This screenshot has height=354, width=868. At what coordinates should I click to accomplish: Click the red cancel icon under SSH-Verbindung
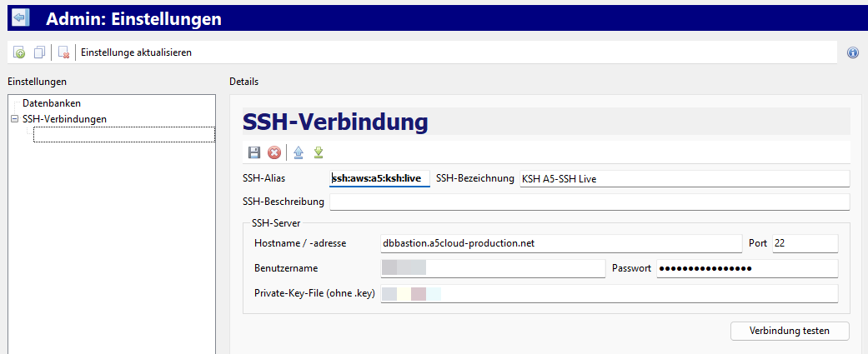[x=273, y=152]
